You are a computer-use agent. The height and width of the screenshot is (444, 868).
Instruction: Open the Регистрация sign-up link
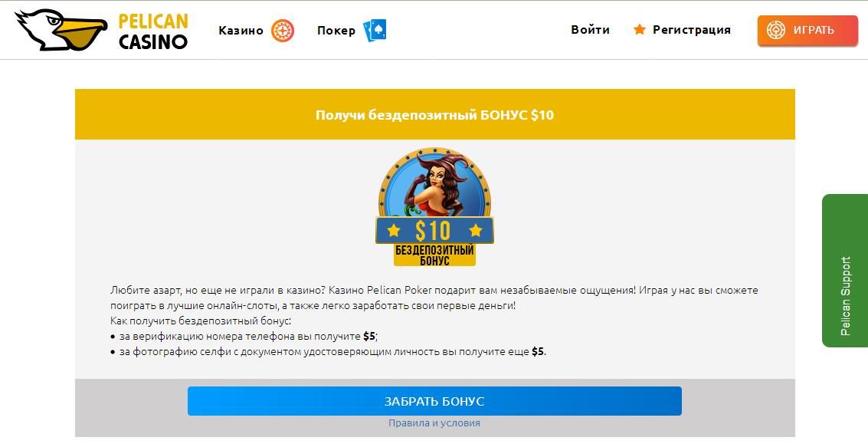691,30
